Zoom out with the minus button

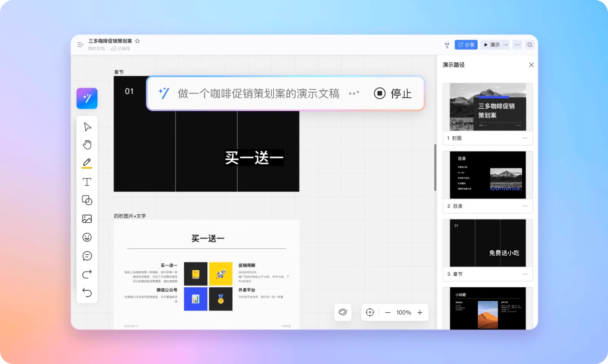(388, 313)
